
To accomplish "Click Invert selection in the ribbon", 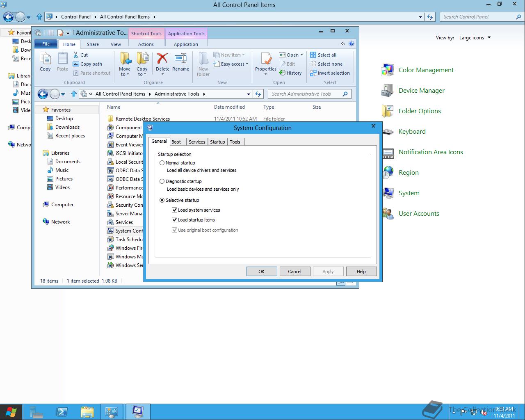I will [330, 73].
